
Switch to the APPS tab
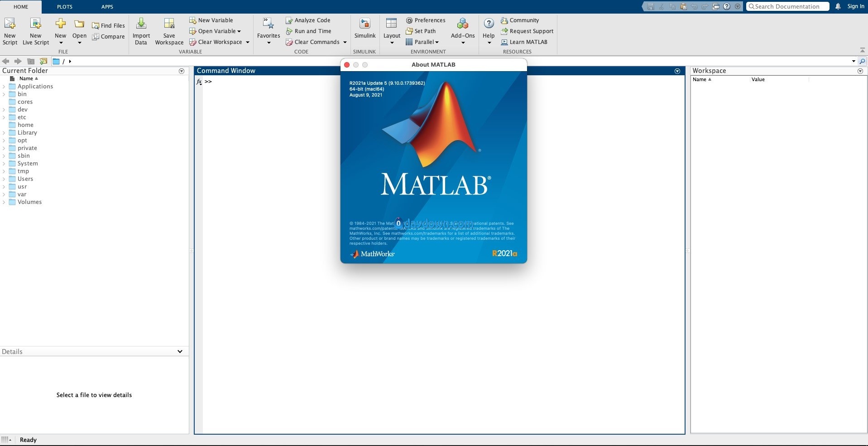coord(107,7)
